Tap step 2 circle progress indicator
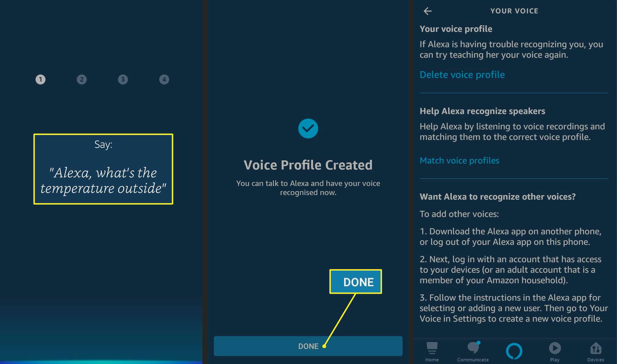Viewport: 617px width, 364px height. 81,79
